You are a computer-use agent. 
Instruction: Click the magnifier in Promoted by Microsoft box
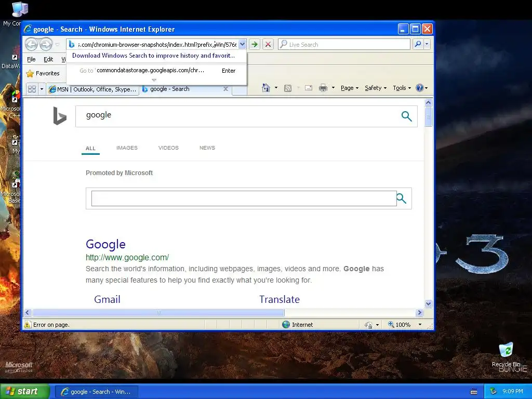402,198
